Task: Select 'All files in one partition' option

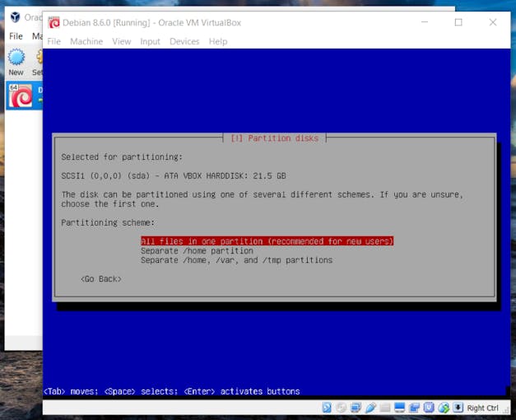Action: pyautogui.click(x=267, y=241)
